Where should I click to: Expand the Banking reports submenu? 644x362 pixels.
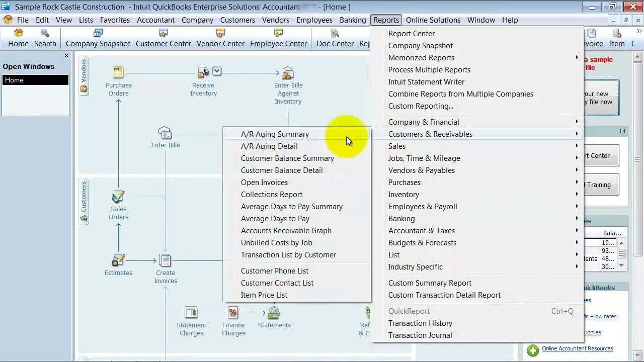[577, 218]
